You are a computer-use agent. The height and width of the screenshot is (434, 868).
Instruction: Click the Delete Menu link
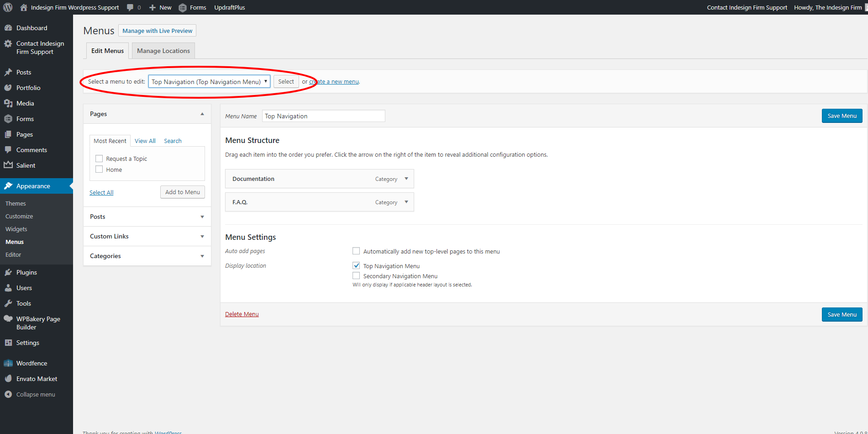242,314
